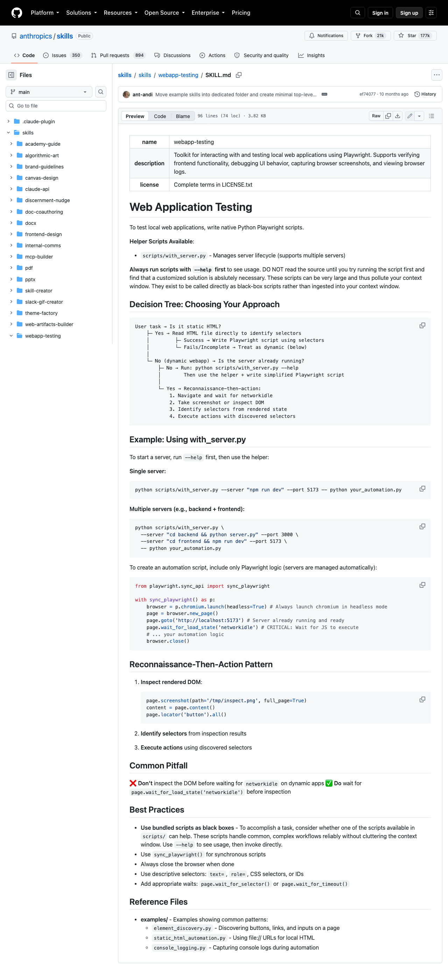448x980 pixels.
Task: Switch file view to Preview
Action: [x=135, y=116]
